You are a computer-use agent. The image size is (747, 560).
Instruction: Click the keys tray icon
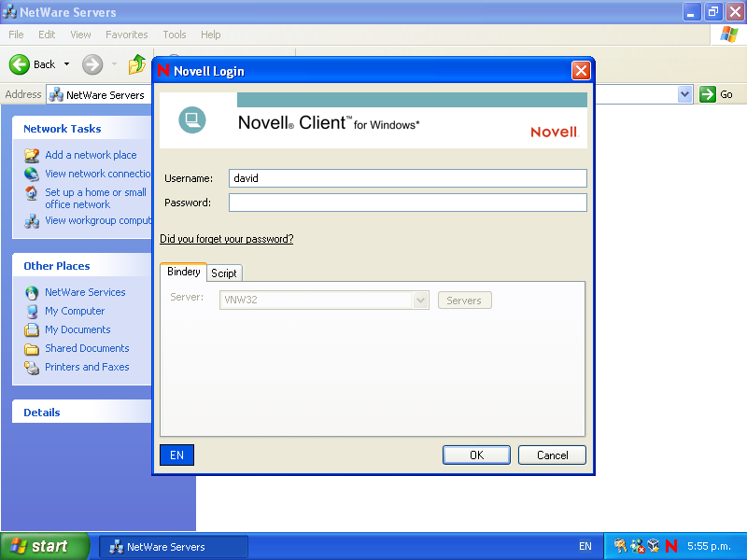point(620,546)
